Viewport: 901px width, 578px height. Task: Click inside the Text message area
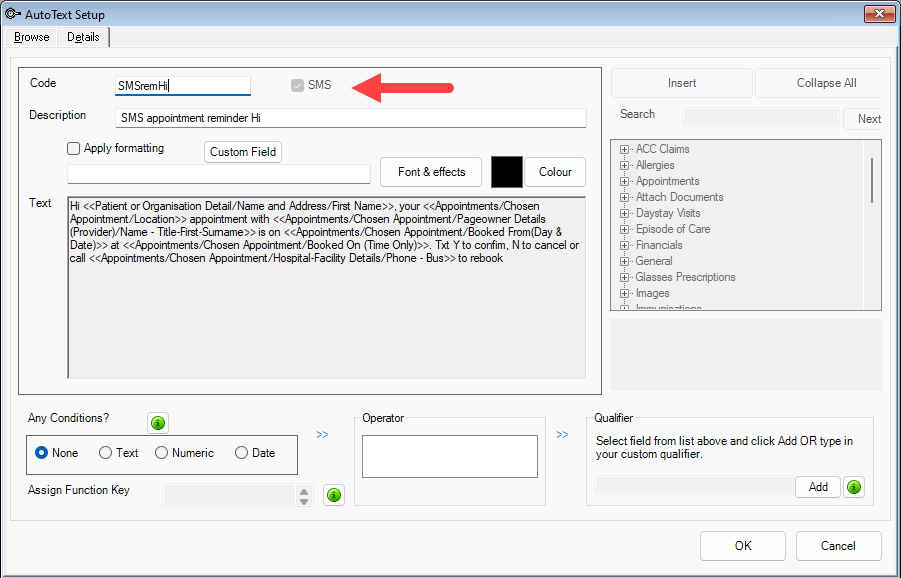click(x=326, y=287)
